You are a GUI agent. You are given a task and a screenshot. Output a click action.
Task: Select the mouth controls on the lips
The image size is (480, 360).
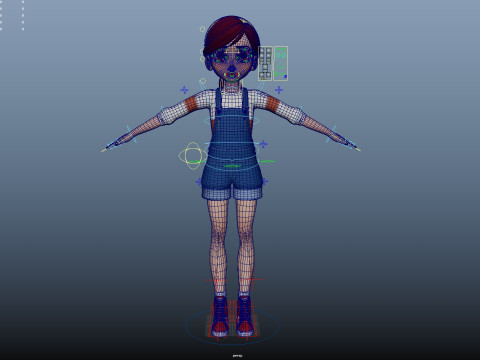pyautogui.click(x=231, y=76)
